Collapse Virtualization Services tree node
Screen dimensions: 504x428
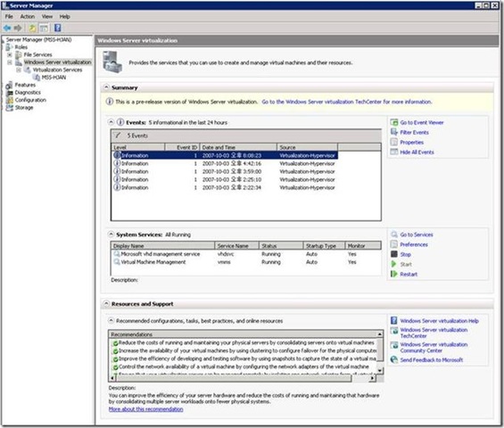coord(19,70)
